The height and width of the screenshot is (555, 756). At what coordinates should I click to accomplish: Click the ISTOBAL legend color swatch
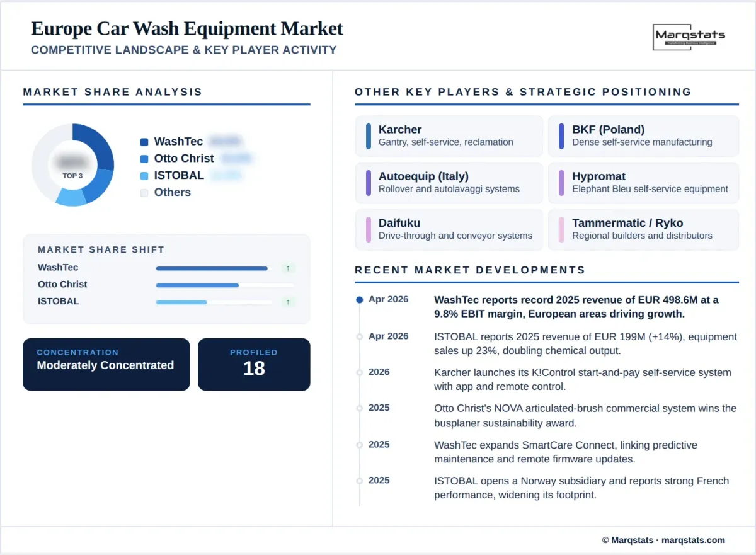(x=144, y=176)
